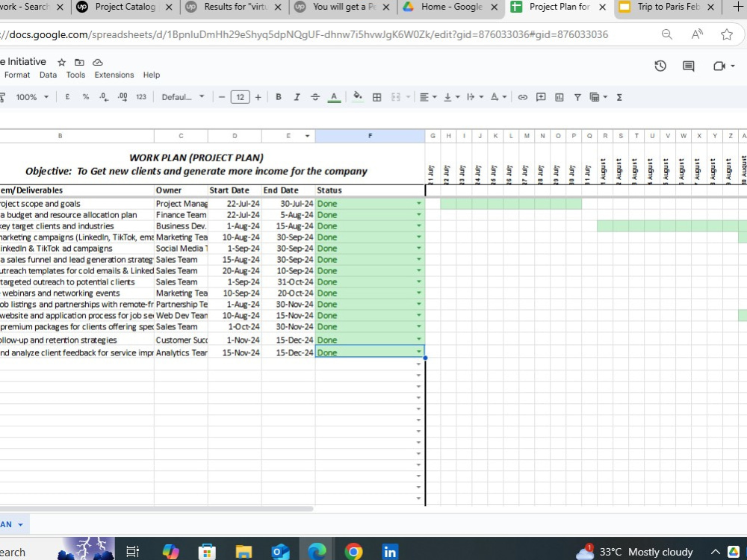Viewport: 747px width, 560px height.
Task: Open the Extensions menu
Action: (x=114, y=75)
